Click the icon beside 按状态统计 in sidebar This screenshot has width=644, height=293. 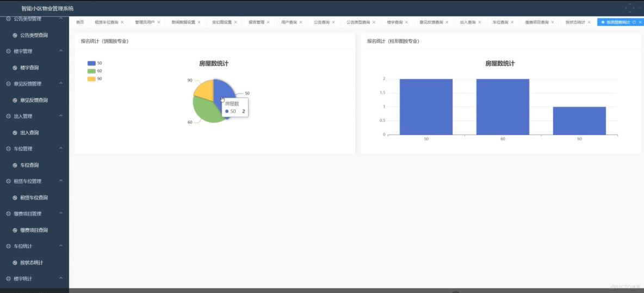coord(15,263)
